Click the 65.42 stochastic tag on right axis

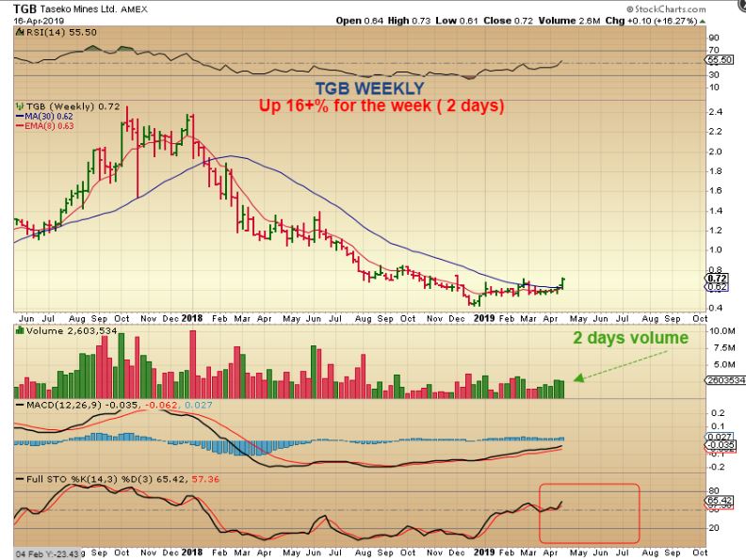click(x=720, y=501)
